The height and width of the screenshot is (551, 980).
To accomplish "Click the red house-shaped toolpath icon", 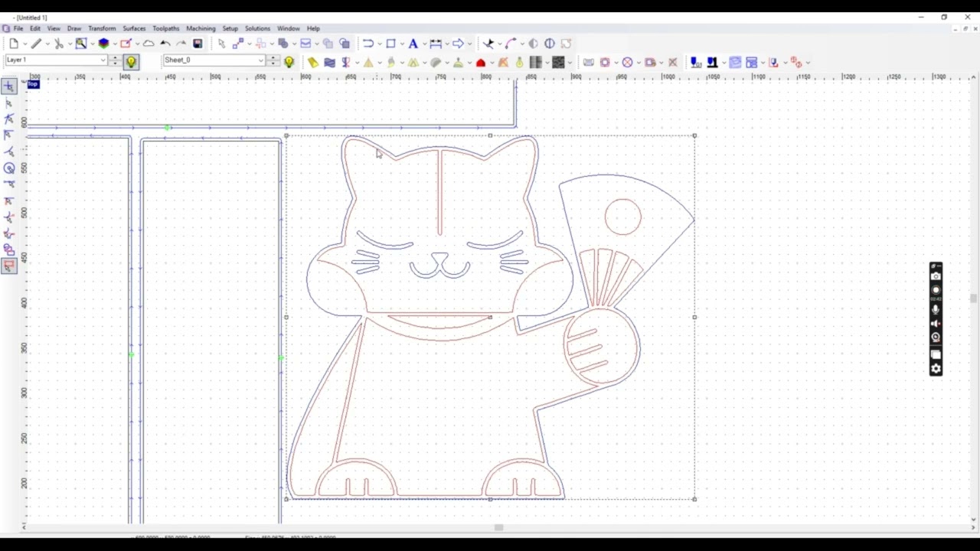I will coord(481,63).
